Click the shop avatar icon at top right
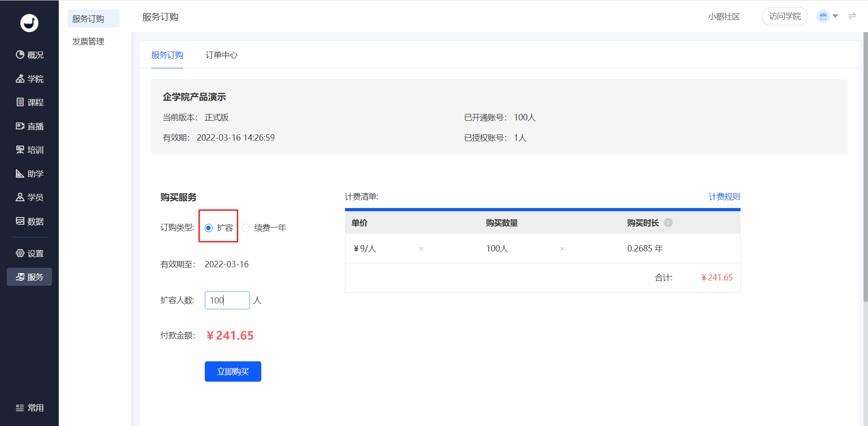The height and width of the screenshot is (426, 868). click(823, 16)
